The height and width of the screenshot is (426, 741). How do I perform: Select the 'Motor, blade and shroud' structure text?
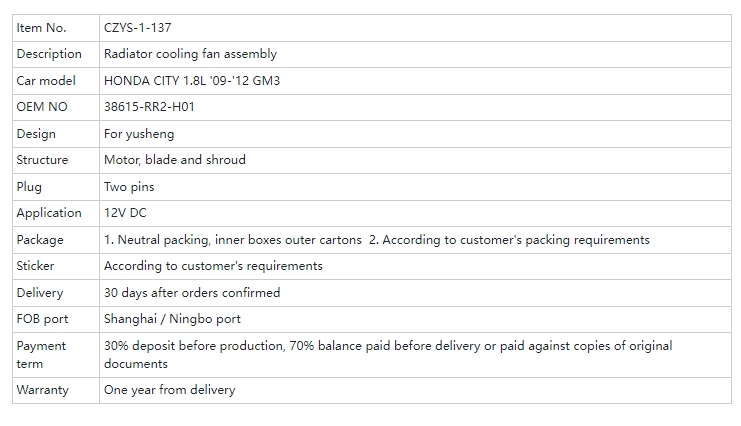(174, 160)
